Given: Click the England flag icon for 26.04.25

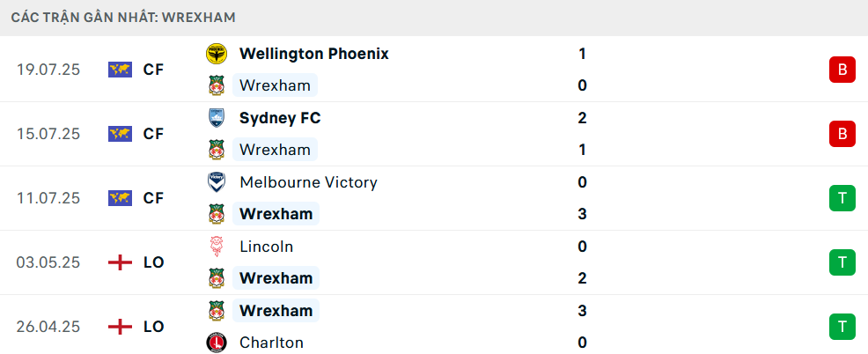Looking at the screenshot, I should point(120,327).
